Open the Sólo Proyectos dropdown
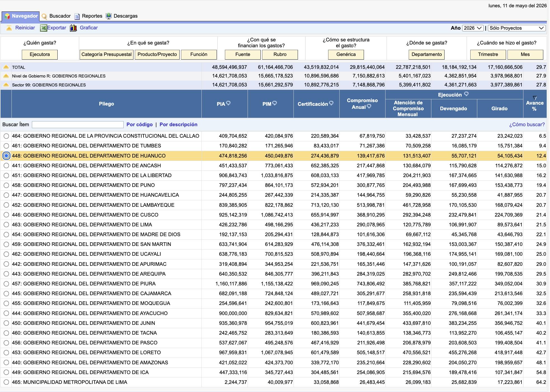Screen dimensions: 550x392 (517, 28)
